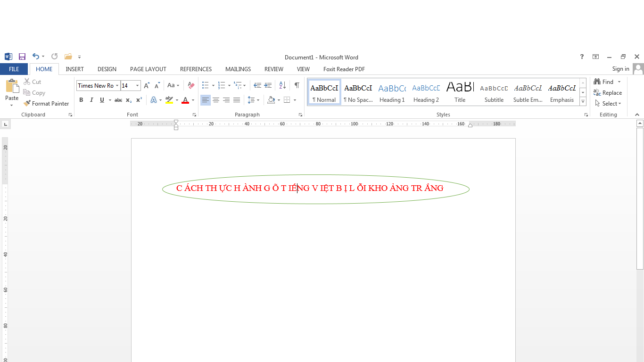Pick the text highlight yellow color button
Image resolution: width=644 pixels, height=362 pixels.
(169, 100)
